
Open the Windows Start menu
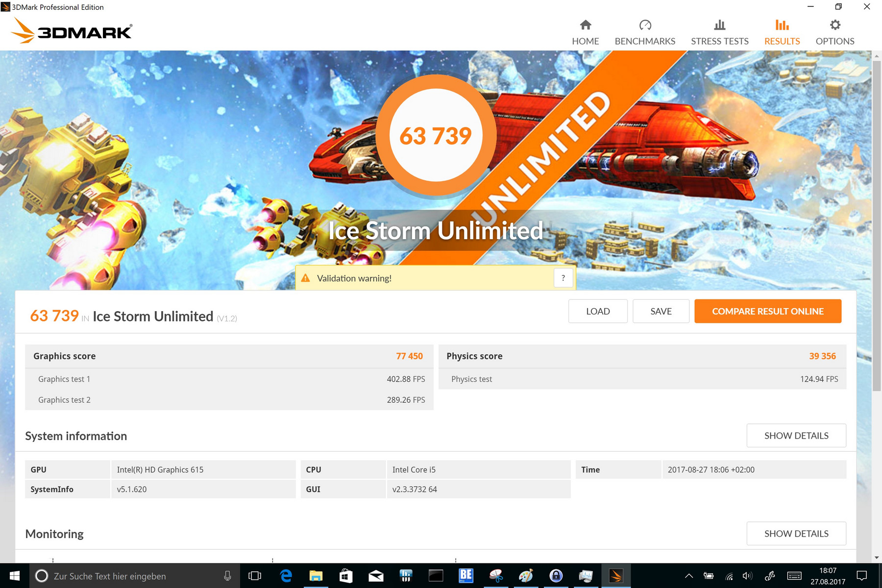[15, 576]
